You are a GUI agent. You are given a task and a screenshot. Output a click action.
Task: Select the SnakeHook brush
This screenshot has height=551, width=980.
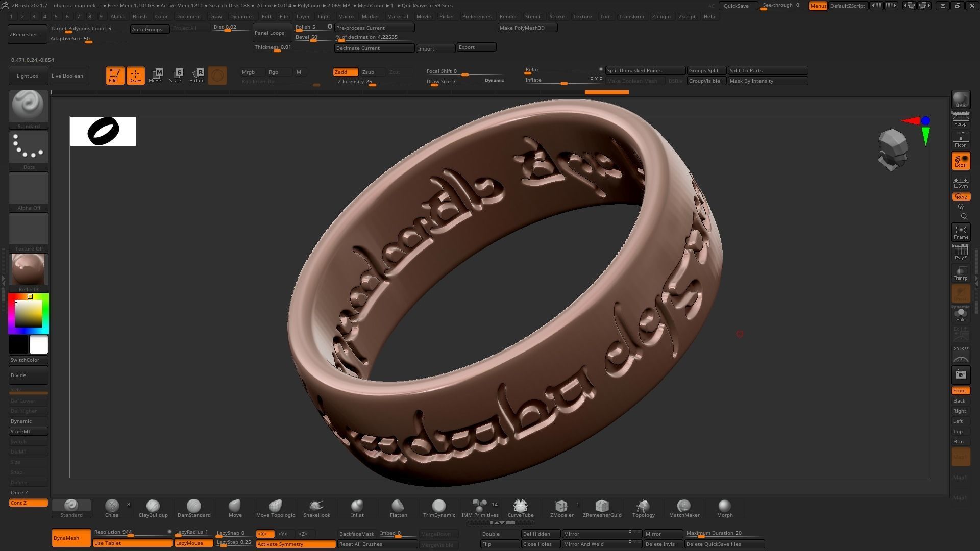(x=316, y=508)
